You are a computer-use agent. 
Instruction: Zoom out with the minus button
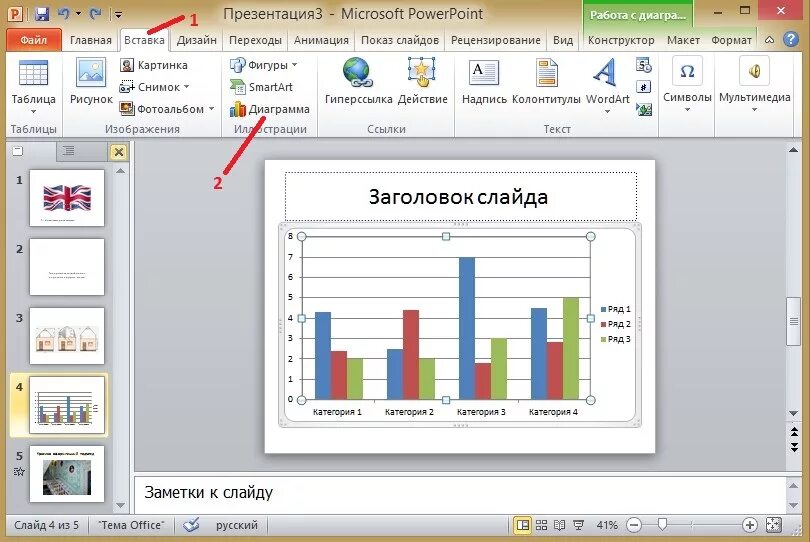pyautogui.click(x=634, y=525)
